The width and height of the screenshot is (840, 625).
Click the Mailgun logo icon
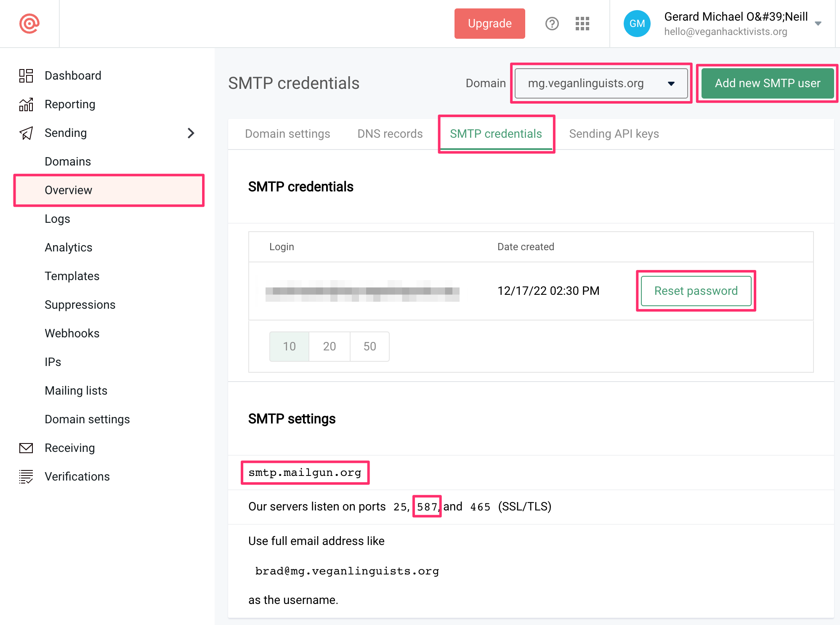point(29,24)
